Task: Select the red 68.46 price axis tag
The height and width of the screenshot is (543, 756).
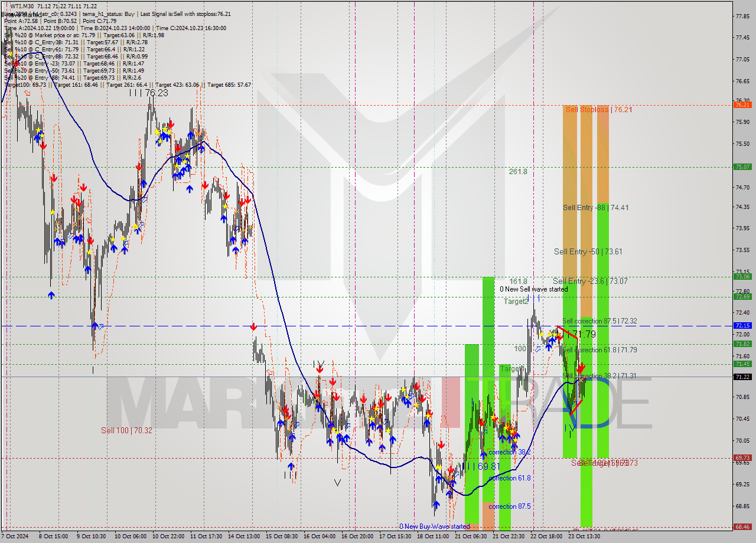Action: tap(742, 526)
